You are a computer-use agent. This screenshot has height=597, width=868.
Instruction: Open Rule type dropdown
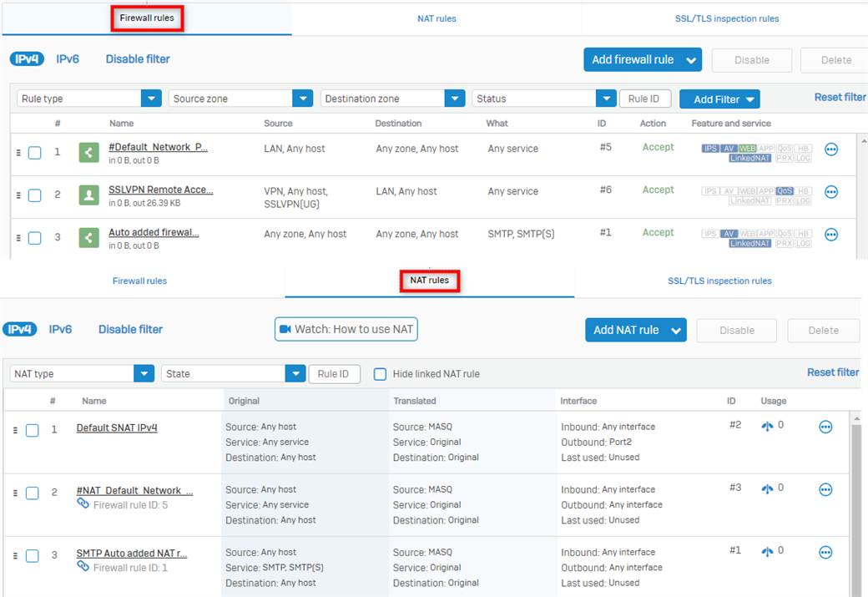pyautogui.click(x=89, y=99)
